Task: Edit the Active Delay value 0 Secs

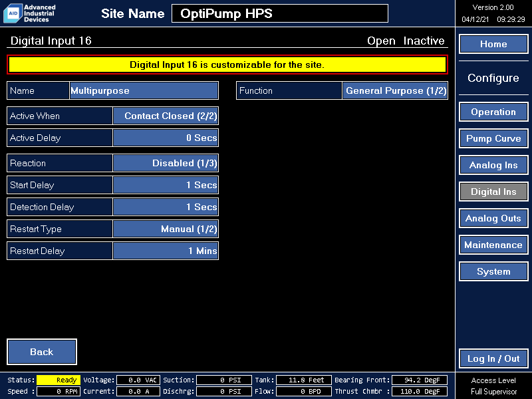Action: tap(166, 138)
